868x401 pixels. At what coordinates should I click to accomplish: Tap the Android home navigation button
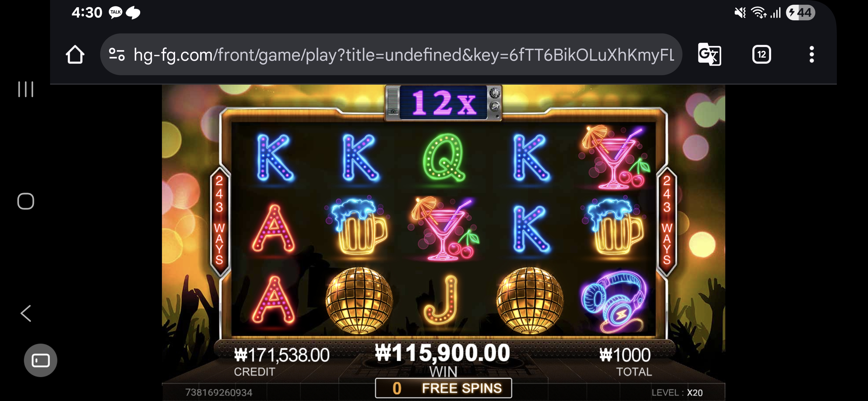pos(26,201)
